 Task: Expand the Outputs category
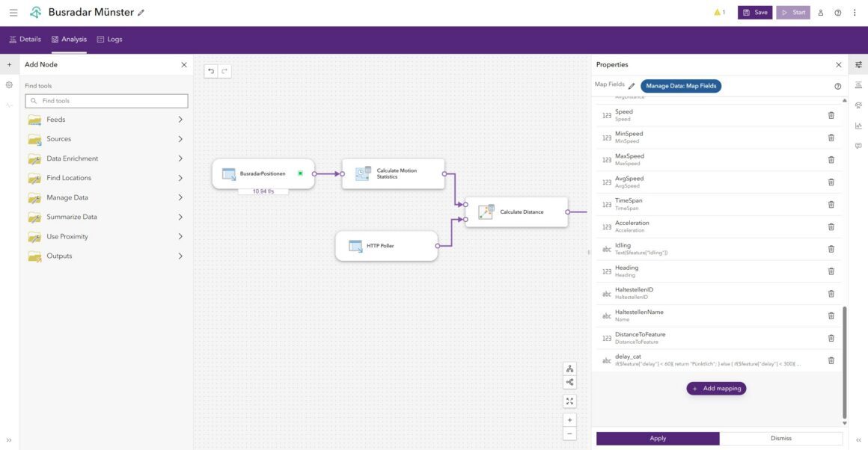click(x=106, y=256)
